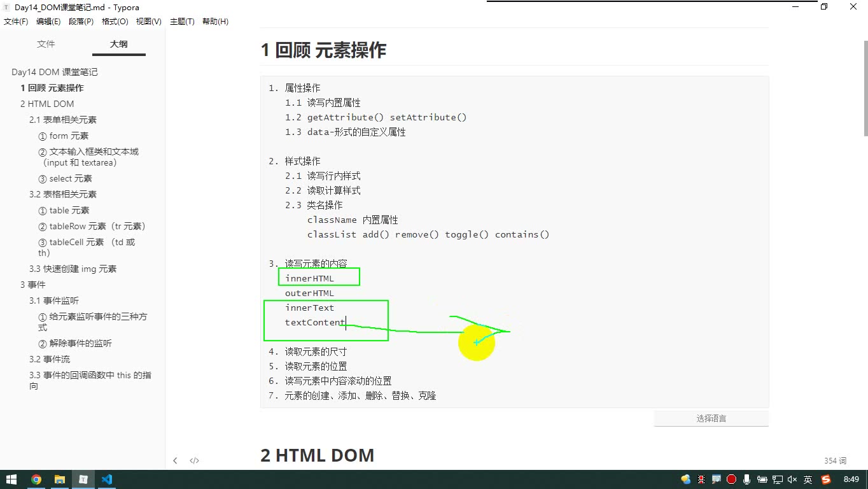This screenshot has height=489, width=868.
Task: Click 选择语言 code language field
Action: click(711, 418)
